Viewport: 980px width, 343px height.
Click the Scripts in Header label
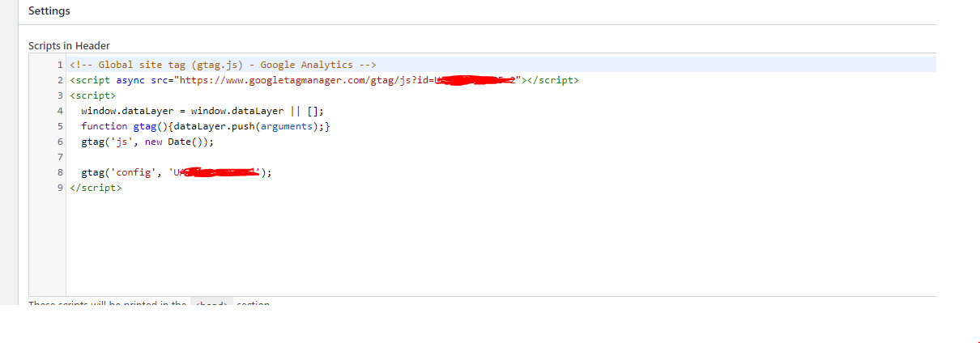click(69, 46)
